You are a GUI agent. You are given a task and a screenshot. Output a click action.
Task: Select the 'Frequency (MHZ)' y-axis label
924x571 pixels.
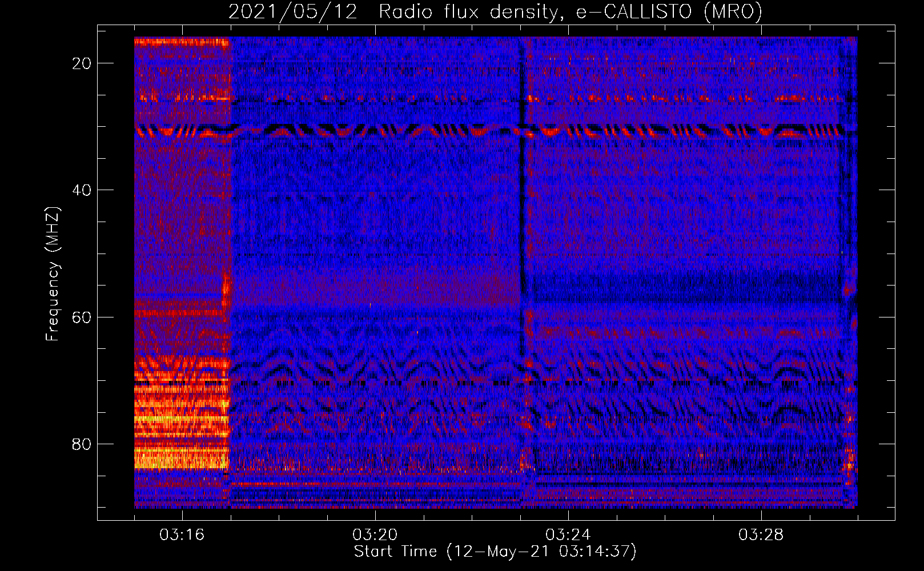53,274
